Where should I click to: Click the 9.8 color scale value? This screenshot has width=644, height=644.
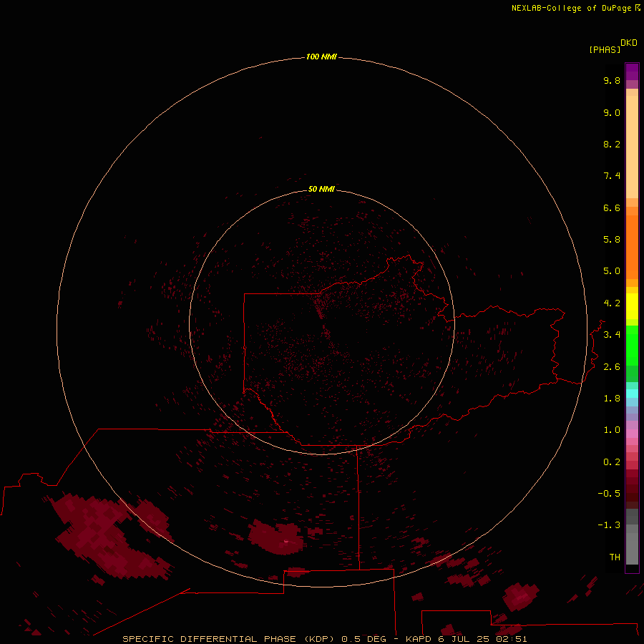[612, 80]
